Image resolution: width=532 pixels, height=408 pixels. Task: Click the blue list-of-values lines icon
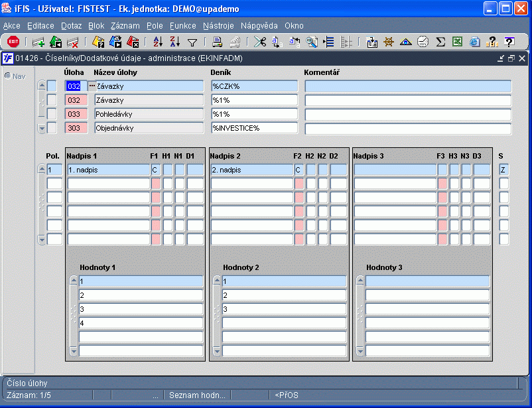coord(328,42)
